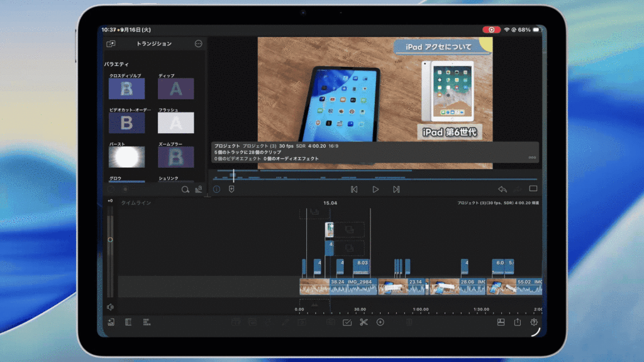Open the library sort options icon
The height and width of the screenshot is (362, 644).
(198, 189)
